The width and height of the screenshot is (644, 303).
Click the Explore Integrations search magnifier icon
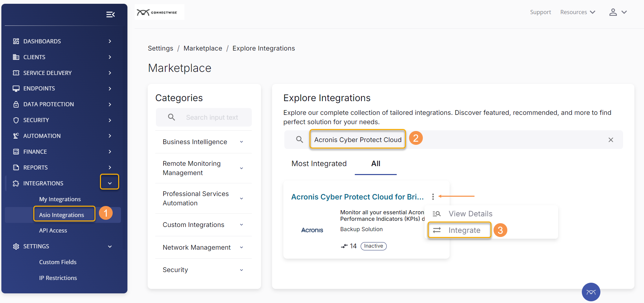300,140
